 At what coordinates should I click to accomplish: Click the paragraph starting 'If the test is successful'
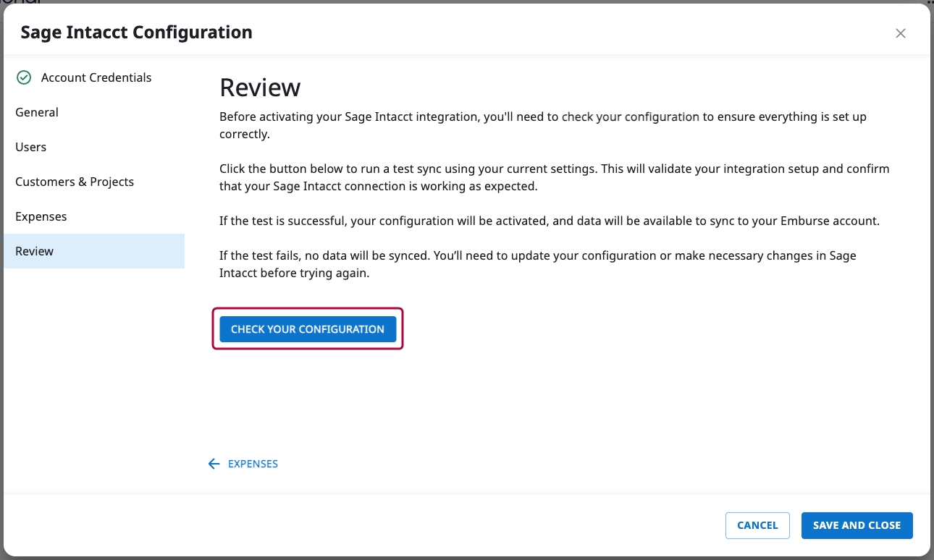coord(550,221)
